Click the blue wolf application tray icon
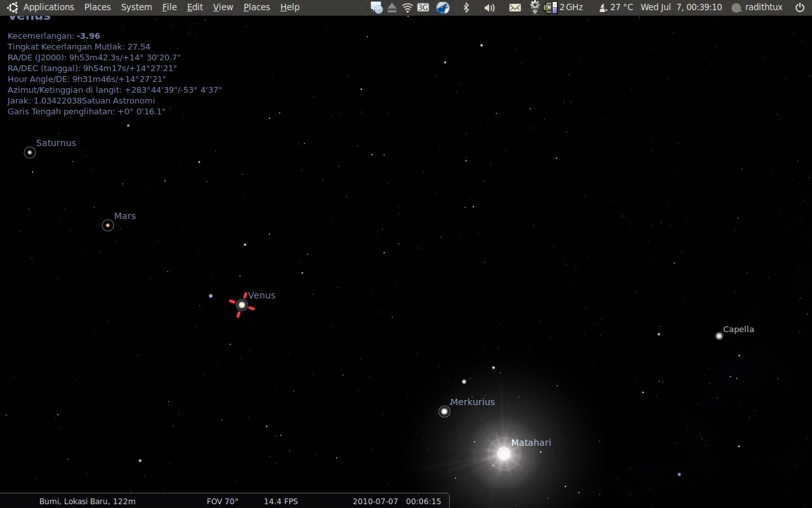 [x=443, y=8]
